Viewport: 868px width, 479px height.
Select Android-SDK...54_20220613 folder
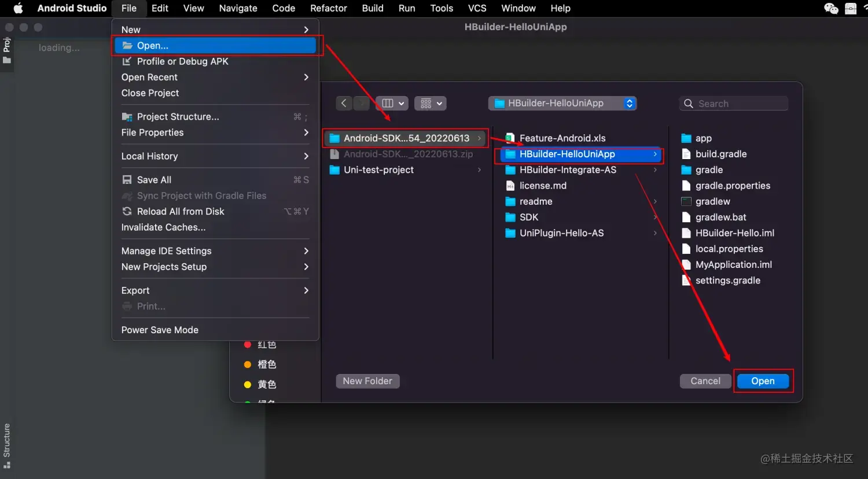pos(406,138)
